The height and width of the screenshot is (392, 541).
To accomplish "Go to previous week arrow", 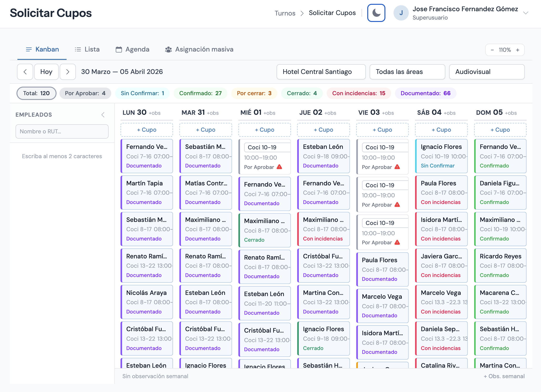I will 25,72.
